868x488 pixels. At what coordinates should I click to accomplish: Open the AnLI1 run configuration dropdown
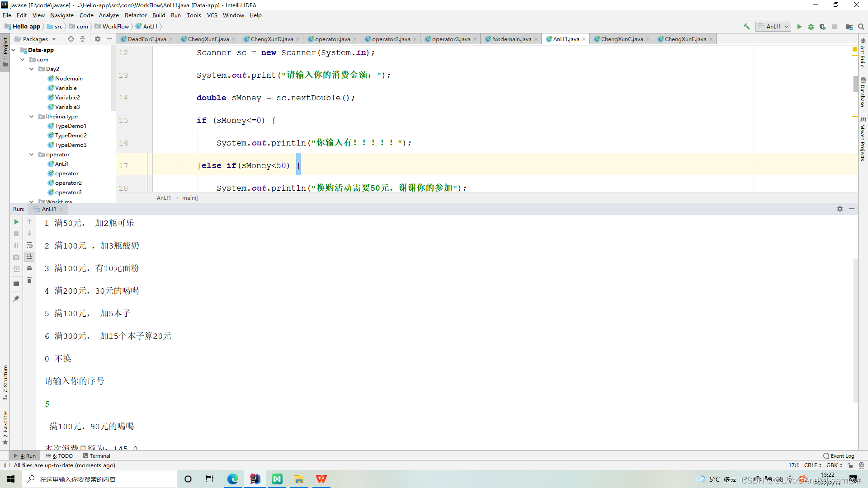coord(786,26)
